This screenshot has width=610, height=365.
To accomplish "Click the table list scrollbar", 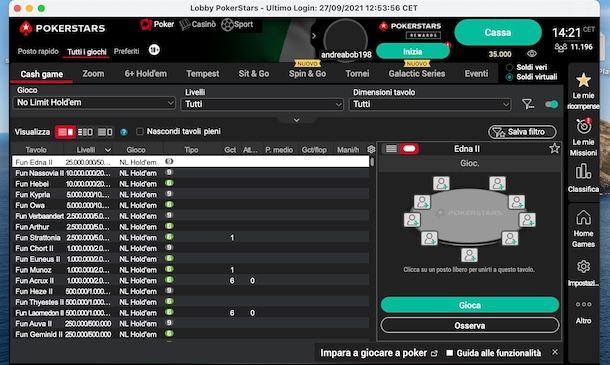I will click(x=372, y=161).
